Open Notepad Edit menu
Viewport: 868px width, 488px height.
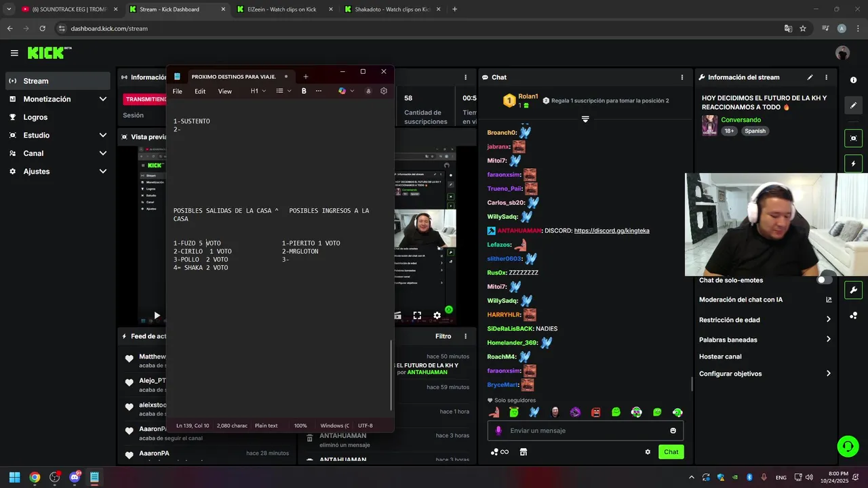(x=200, y=91)
